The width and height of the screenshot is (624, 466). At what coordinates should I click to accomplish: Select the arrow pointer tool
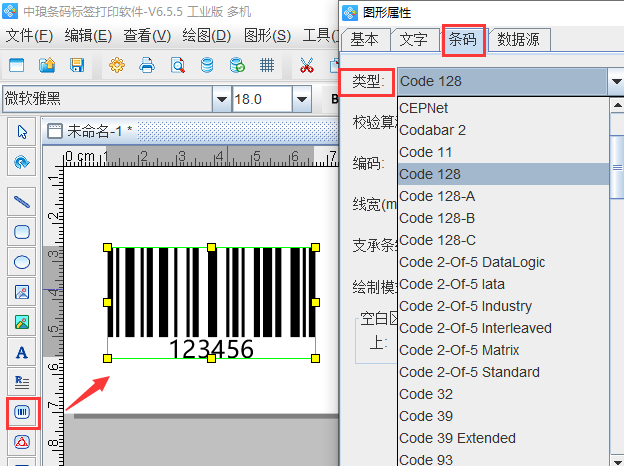pos(21,131)
